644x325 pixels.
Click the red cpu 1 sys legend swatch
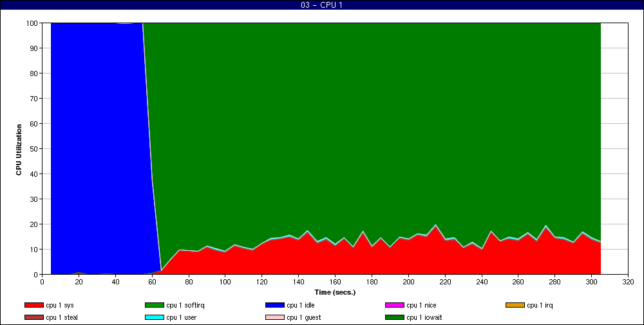(x=33, y=305)
